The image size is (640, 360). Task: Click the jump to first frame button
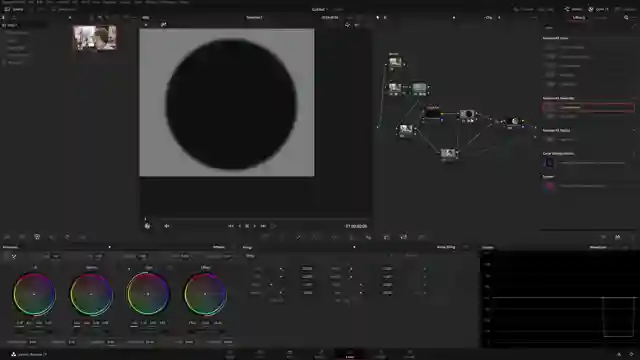click(231, 226)
